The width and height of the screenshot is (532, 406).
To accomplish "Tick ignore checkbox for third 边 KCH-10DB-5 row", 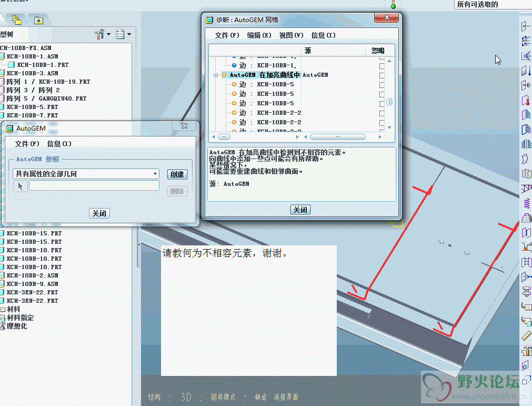I will pos(382,104).
